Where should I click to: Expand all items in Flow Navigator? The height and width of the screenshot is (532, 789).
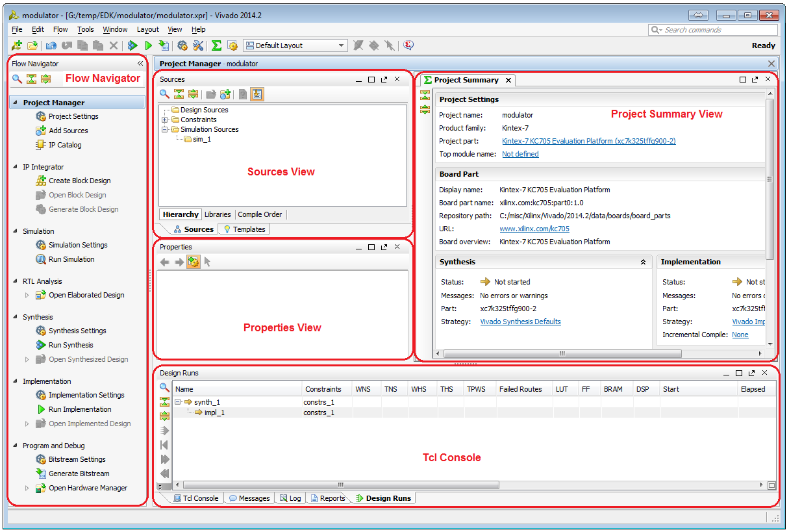pos(45,79)
